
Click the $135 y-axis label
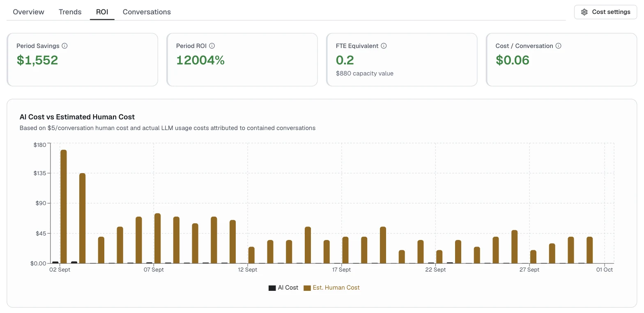click(x=40, y=173)
